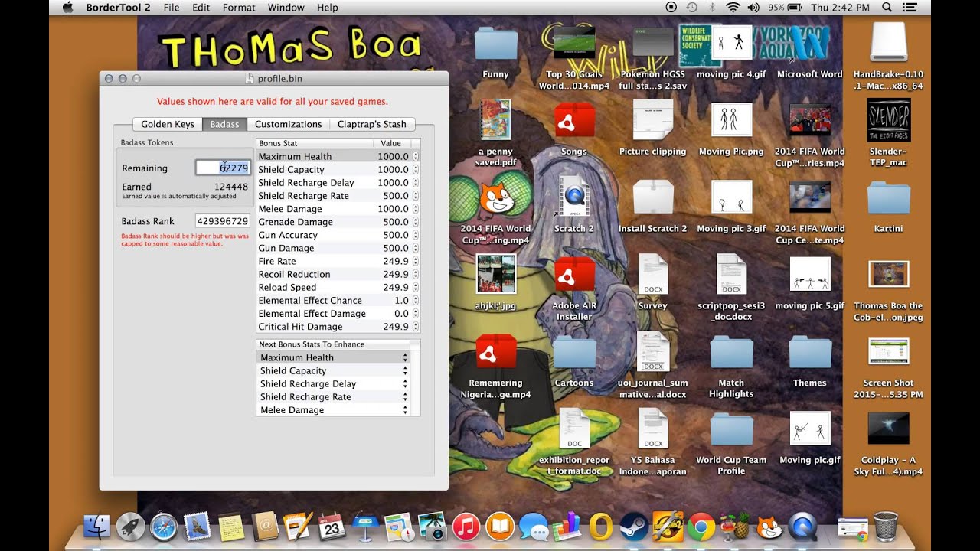
Task: Open iTunes music note icon in Dock
Action: pyautogui.click(x=465, y=527)
